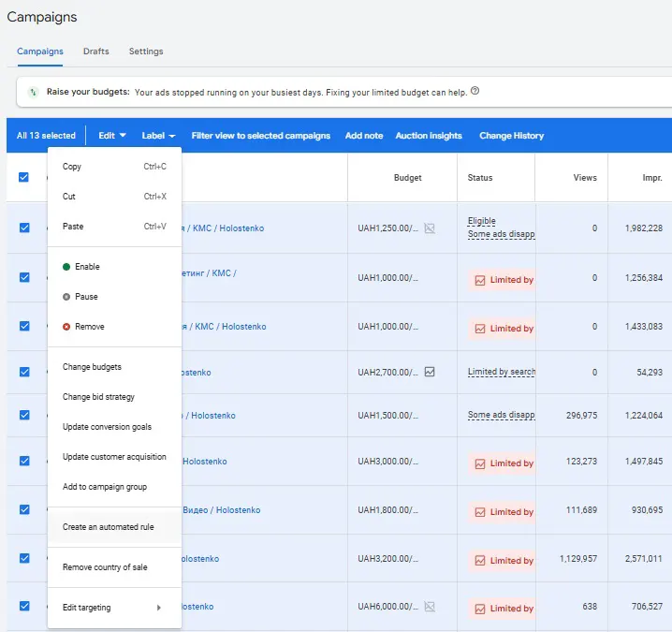Click the grey Pause status icon

[66, 297]
